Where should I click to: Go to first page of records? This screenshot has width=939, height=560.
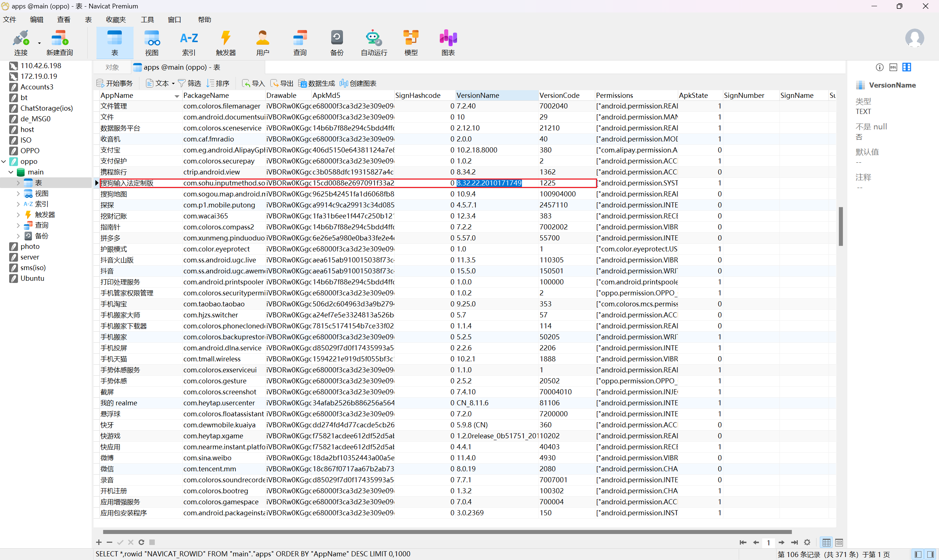(743, 542)
